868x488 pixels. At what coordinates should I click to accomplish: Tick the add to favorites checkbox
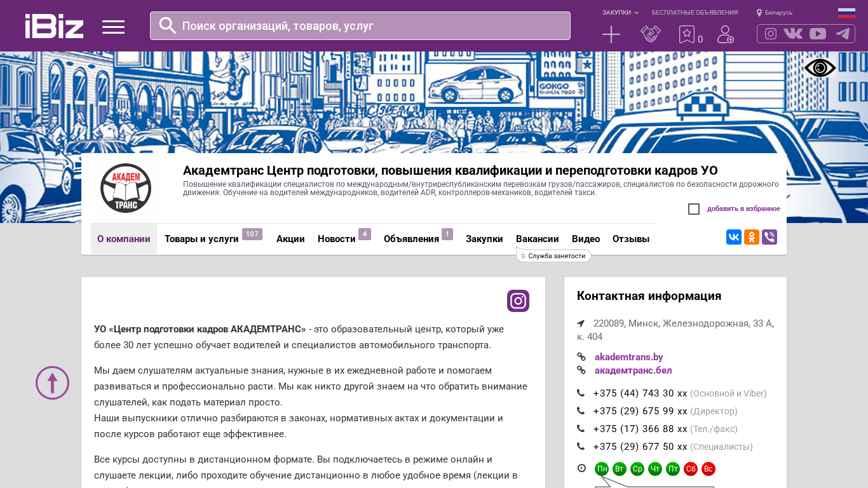(x=694, y=209)
